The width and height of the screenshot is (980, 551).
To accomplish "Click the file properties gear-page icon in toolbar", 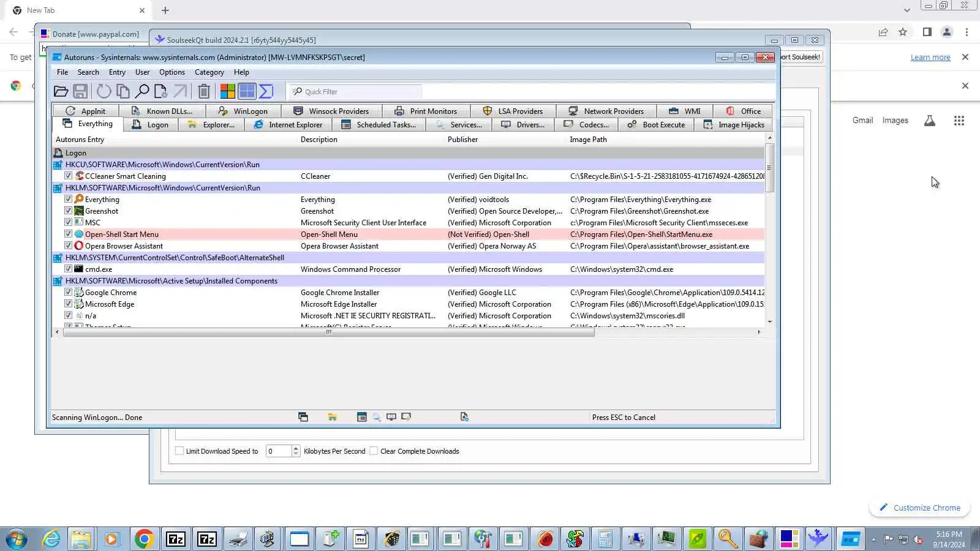I will 160,92.
